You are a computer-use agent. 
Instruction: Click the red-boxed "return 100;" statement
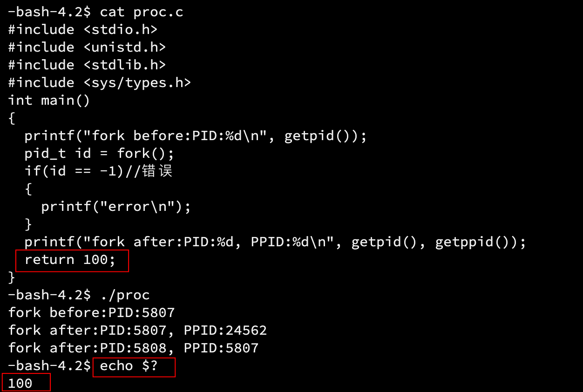tap(70, 260)
